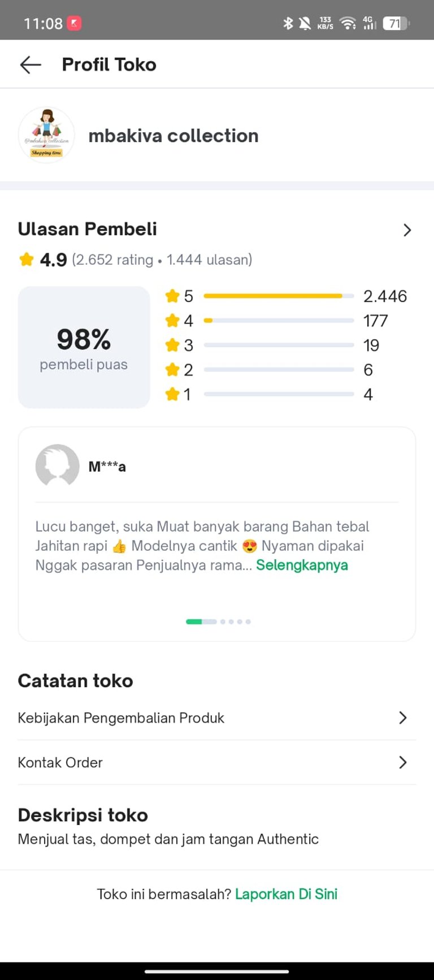This screenshot has width=434, height=980.
Task: Tap reviewer M***a avatar icon
Action: 57,466
